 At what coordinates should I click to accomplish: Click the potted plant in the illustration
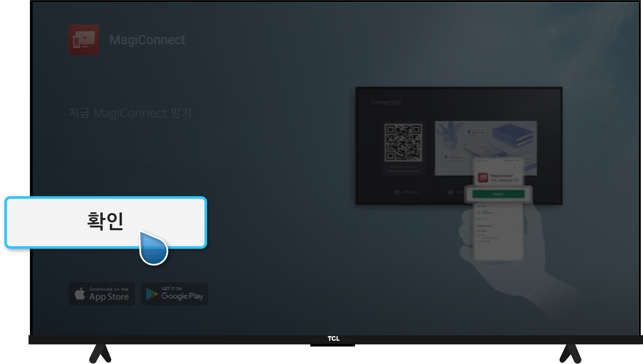click(x=450, y=135)
